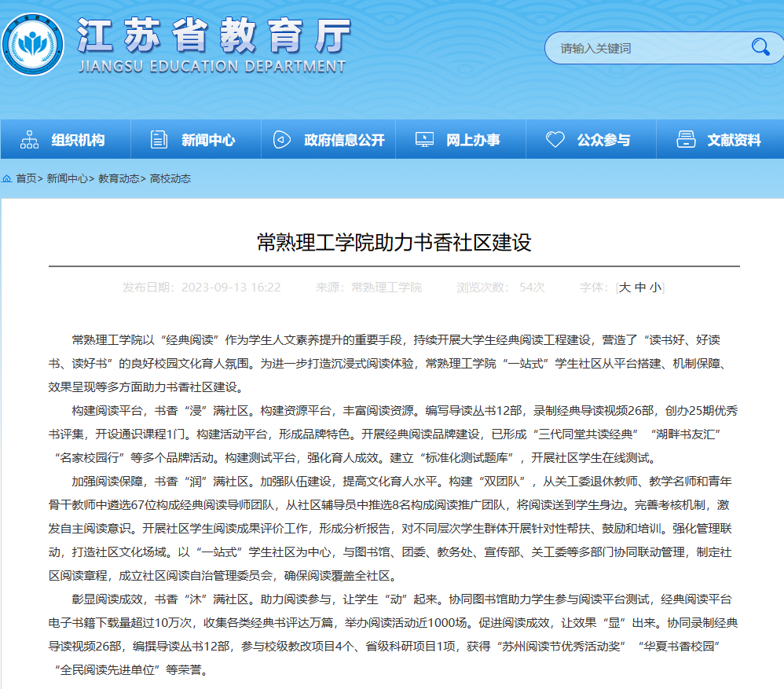Open 高校动态 breadcrumb link
Screen dimensions: 784x689
tap(170, 178)
